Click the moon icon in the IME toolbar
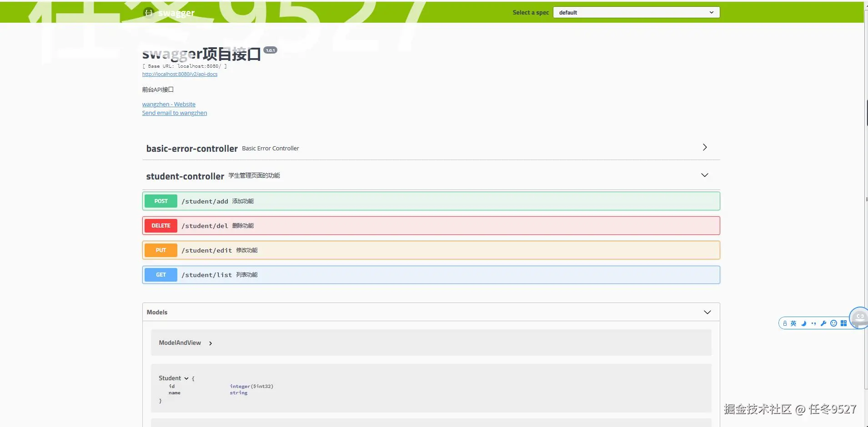This screenshot has height=427, width=868. (803, 323)
